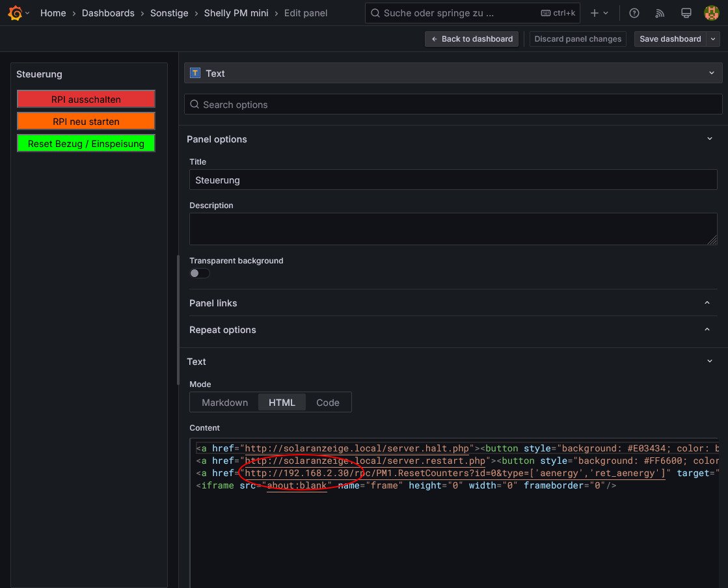This screenshot has height=588, width=728.
Task: Select Markdown mode option
Action: [x=224, y=403]
